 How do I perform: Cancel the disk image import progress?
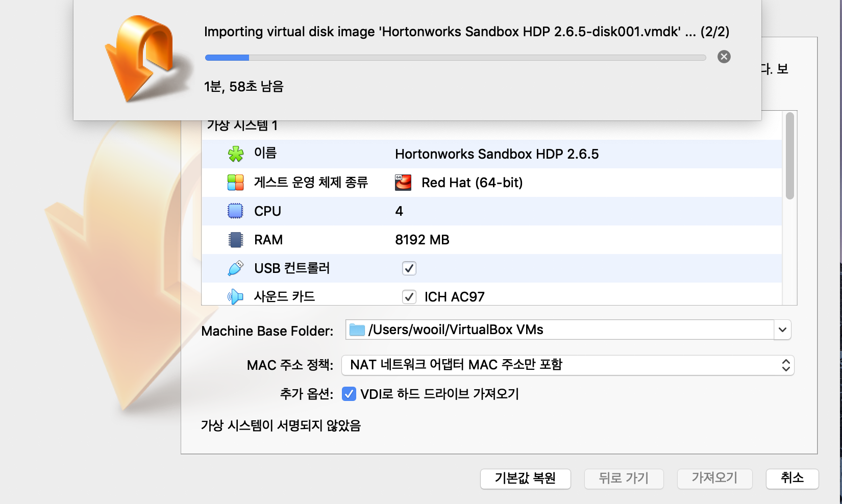[x=724, y=57]
